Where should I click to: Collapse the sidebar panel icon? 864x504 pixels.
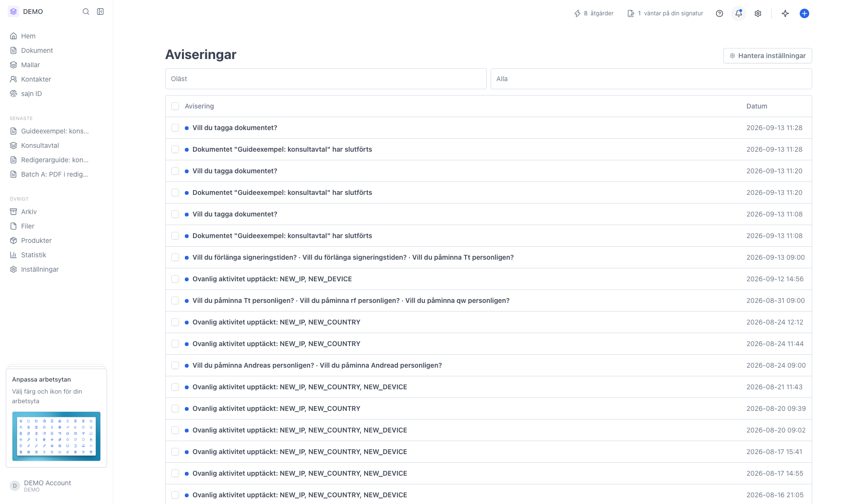[100, 12]
